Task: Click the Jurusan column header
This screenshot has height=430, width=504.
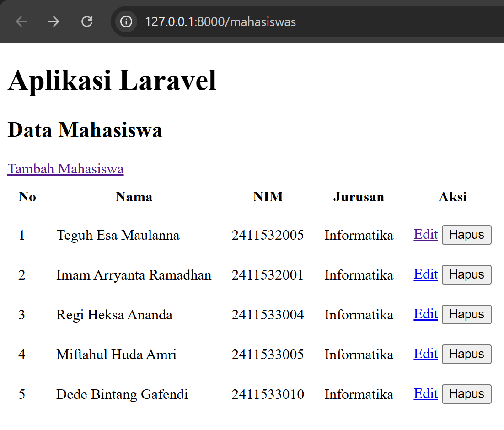Action: tap(359, 197)
